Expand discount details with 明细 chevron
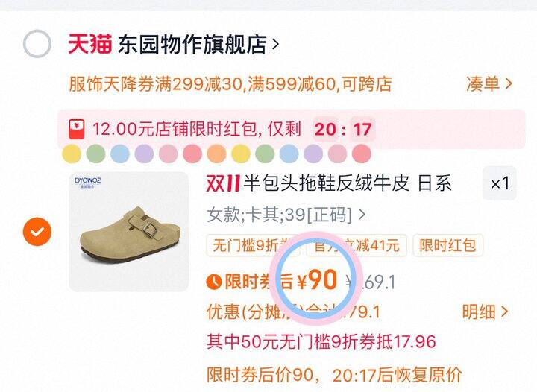 485,312
